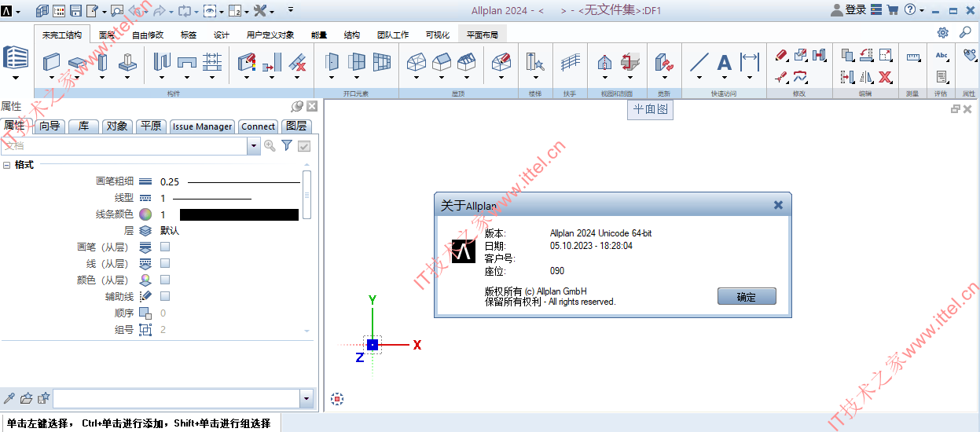Click the red X Delete tool

pyautogui.click(x=886, y=76)
